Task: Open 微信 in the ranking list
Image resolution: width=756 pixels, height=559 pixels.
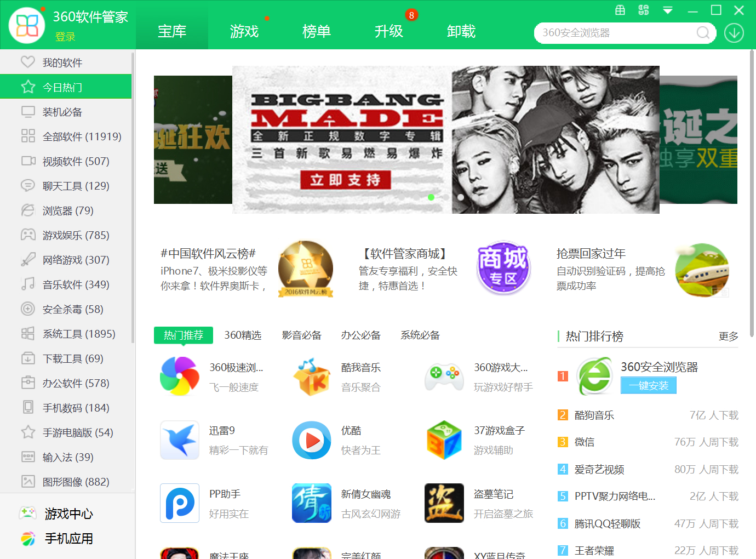Action: (585, 442)
